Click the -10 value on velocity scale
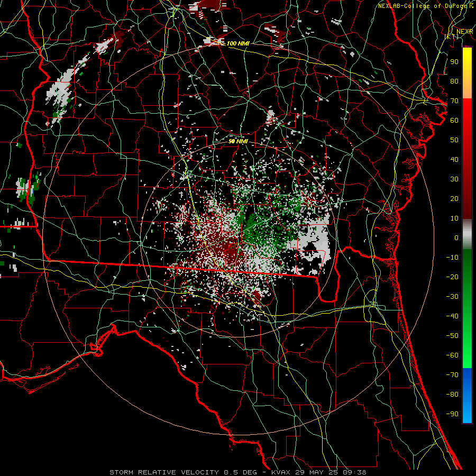Image resolution: width=476 pixels, height=476 pixels. point(452,258)
